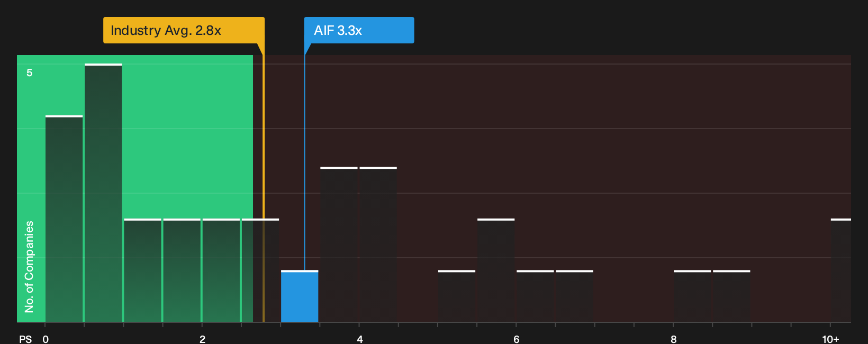The image size is (868, 344).
Task: Click the '10+' axis tick label
Action: (x=830, y=339)
